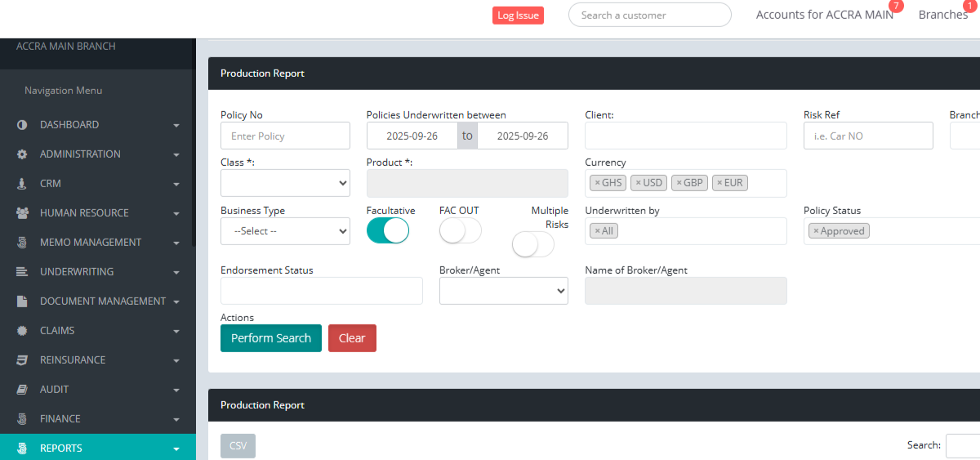This screenshot has width=980, height=460.
Task: Open the Broker/Agent dropdown
Action: pyautogui.click(x=503, y=291)
